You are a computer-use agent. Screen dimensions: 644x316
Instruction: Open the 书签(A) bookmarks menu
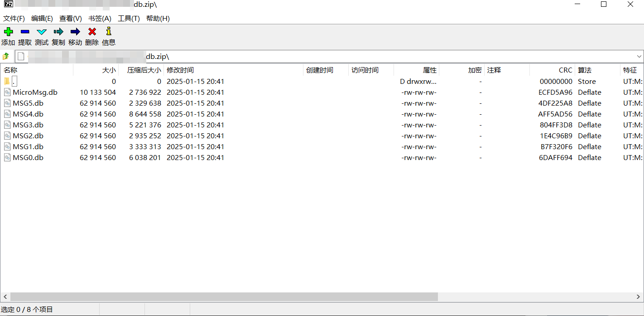point(100,19)
